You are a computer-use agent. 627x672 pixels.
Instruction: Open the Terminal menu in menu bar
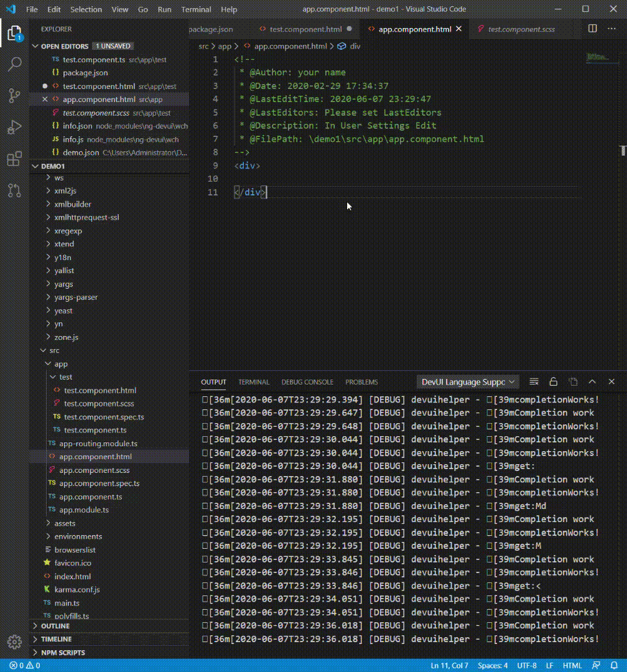coord(196,9)
